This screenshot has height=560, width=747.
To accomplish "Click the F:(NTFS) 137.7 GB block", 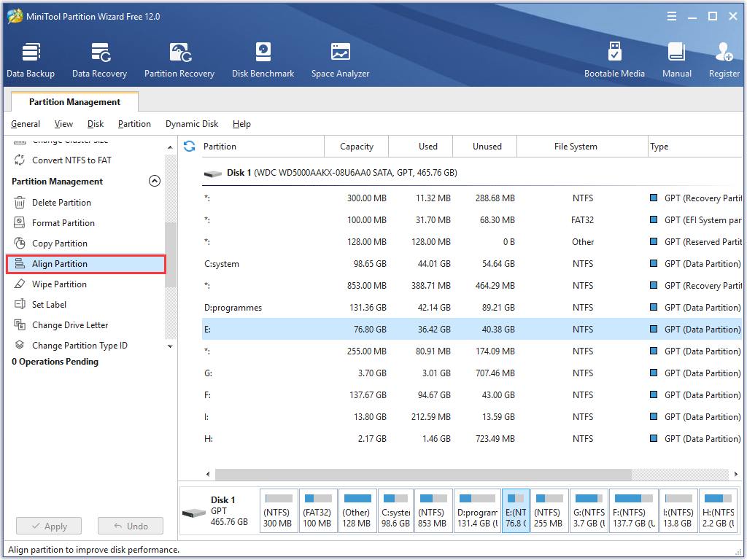I will click(x=634, y=511).
